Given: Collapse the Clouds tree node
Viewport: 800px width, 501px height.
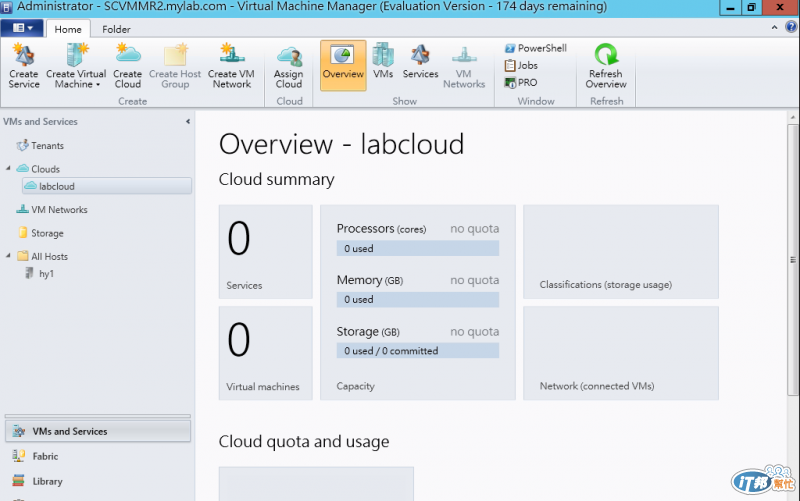Looking at the screenshot, I should pyautogui.click(x=8, y=168).
